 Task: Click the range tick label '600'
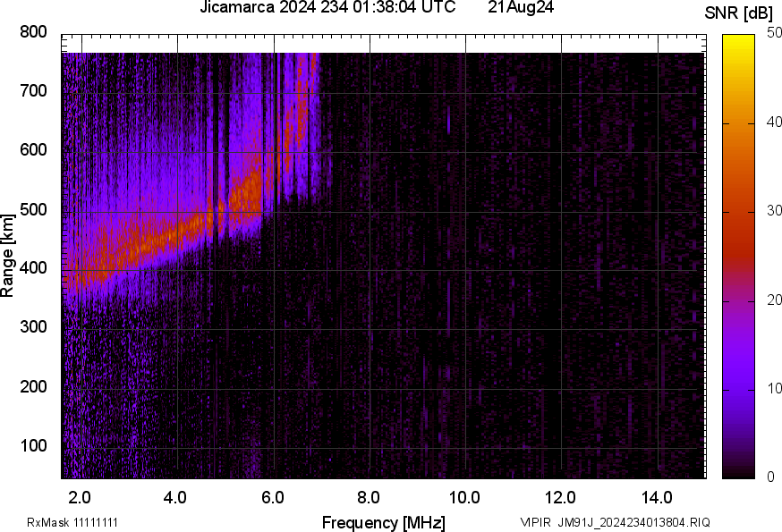tap(33, 150)
